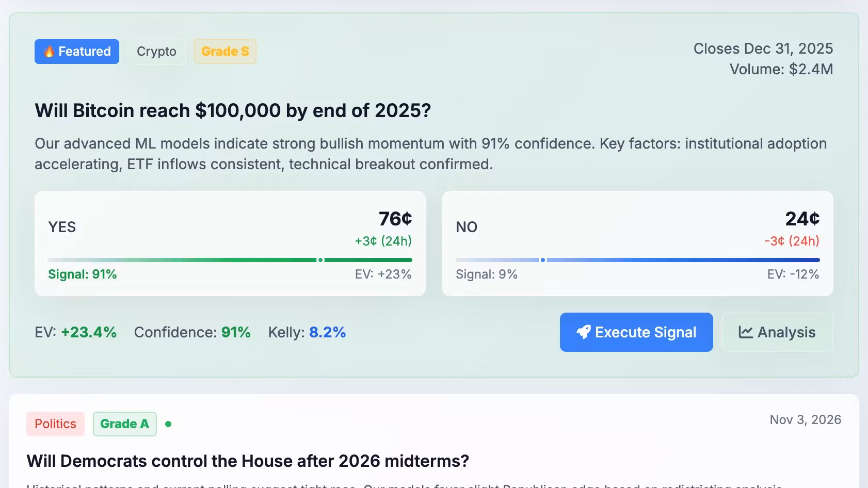Click the 24¢ NO price
This screenshot has width=868, height=488.
802,219
